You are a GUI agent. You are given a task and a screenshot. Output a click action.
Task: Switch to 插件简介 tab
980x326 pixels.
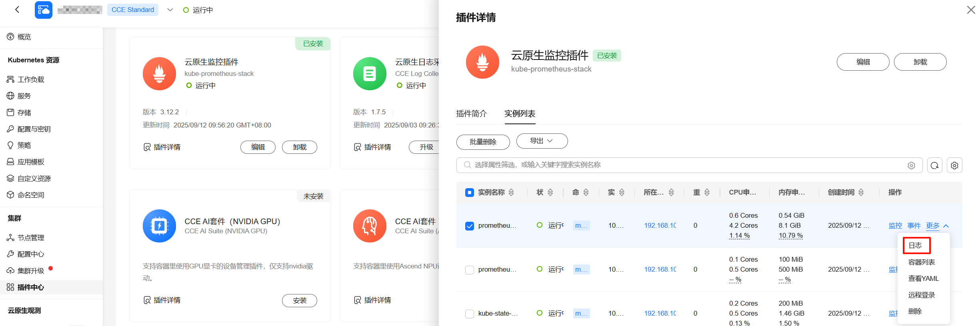[x=472, y=113]
